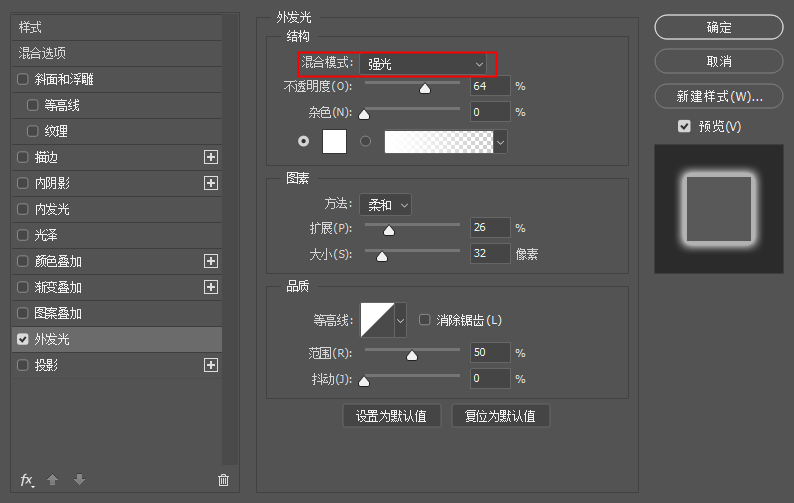Select the 光泽 row in effects list
This screenshot has width=794, height=503.
pyautogui.click(x=116, y=235)
